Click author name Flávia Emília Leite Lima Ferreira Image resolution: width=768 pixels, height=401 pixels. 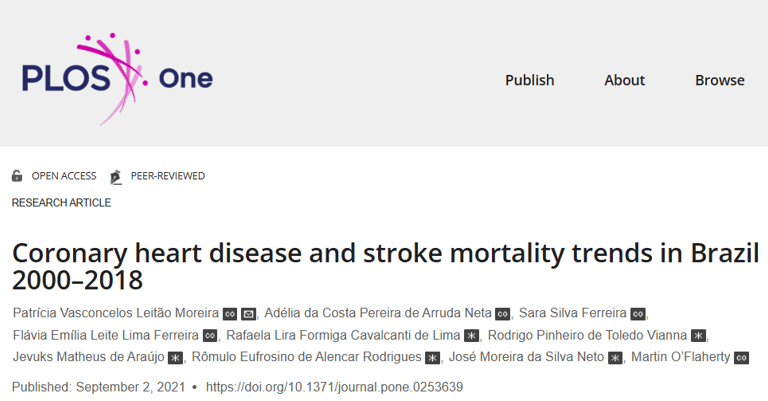pos(105,335)
